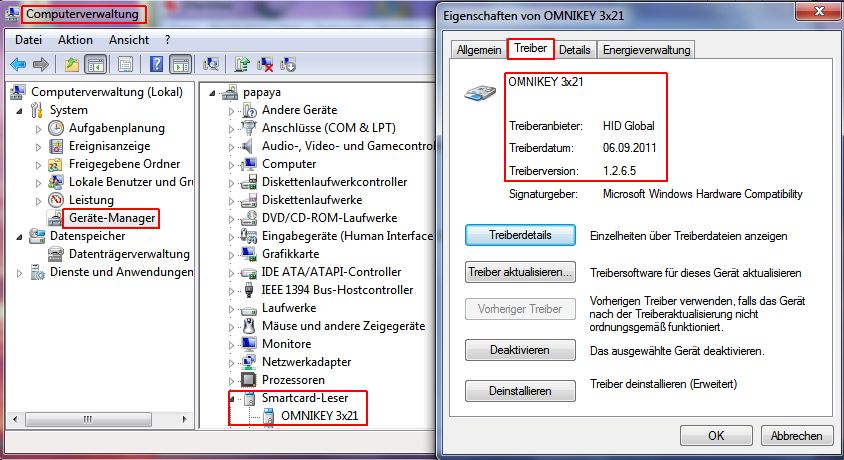Click the uninstall device toolbar icon with red X

265,65
